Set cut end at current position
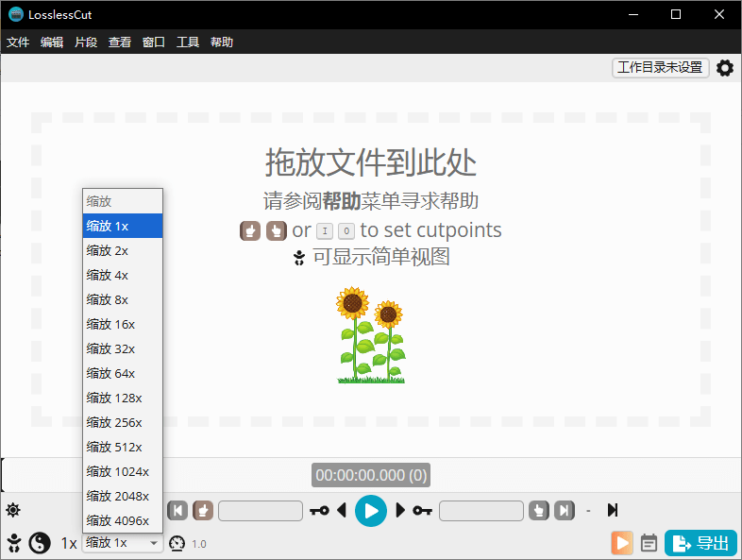Image resolution: width=742 pixels, height=560 pixels. (x=538, y=511)
